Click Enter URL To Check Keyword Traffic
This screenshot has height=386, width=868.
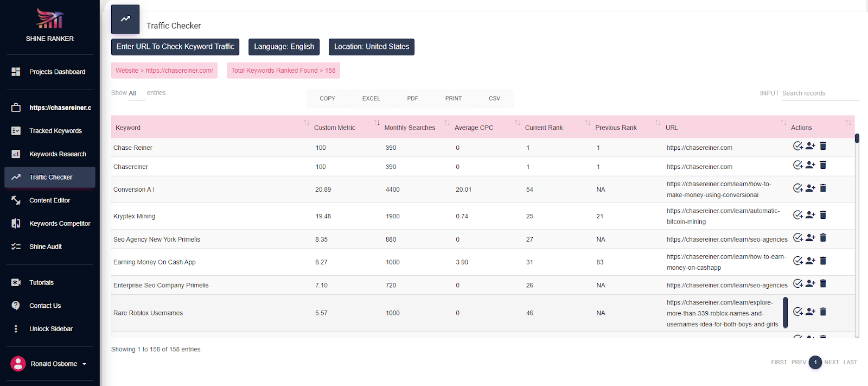pyautogui.click(x=175, y=47)
